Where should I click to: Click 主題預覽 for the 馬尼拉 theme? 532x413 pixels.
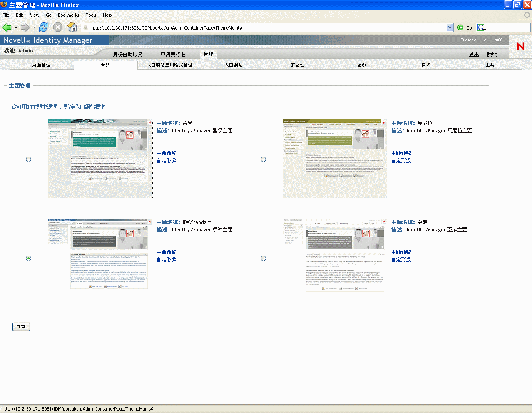401,153
